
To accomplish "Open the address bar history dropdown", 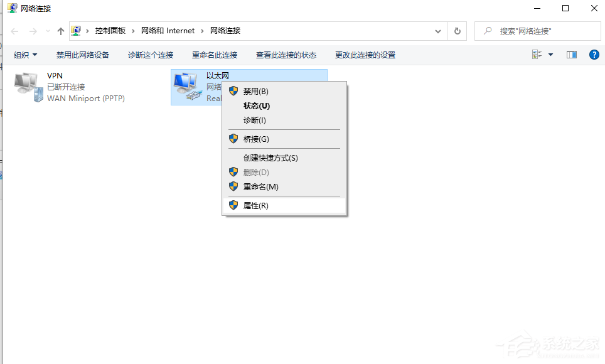I will tap(438, 30).
